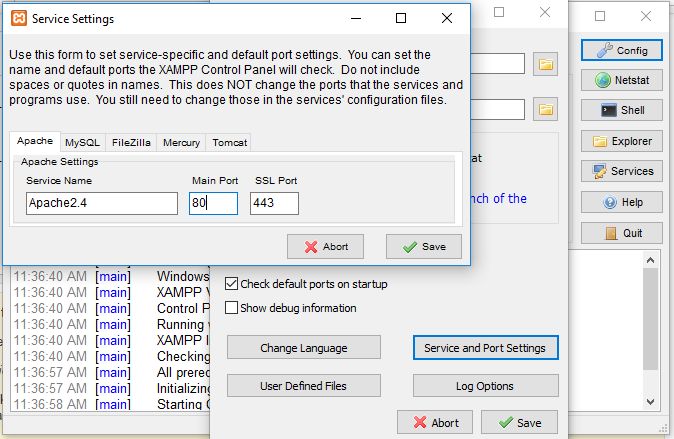Open User Defined Files
Screen dimensions: 674x439
coord(304,386)
